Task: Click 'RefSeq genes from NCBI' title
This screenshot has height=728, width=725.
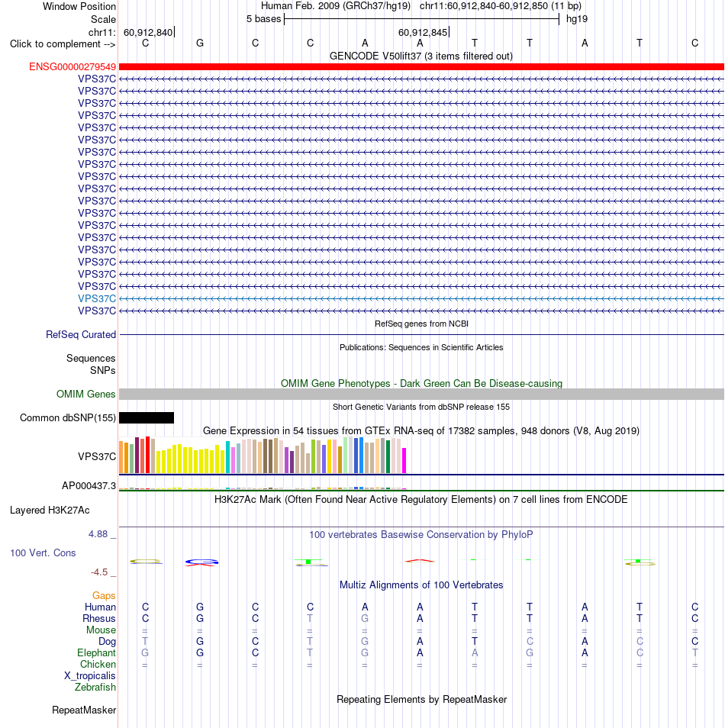Action: pos(421,324)
